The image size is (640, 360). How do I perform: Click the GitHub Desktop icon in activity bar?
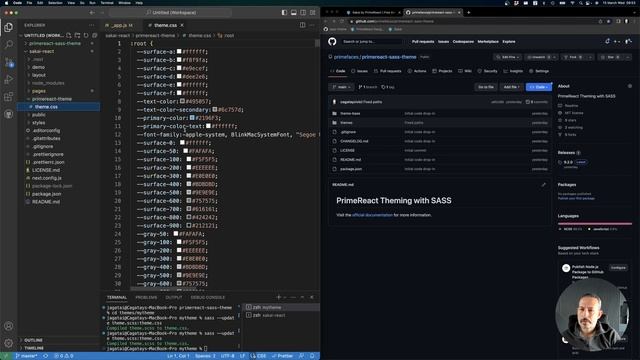pyautogui.click(x=9, y=114)
